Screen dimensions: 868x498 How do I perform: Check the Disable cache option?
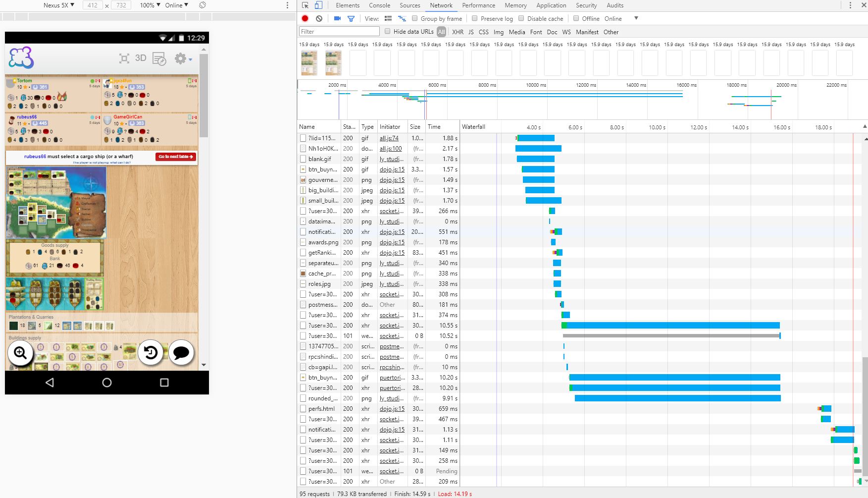(521, 18)
